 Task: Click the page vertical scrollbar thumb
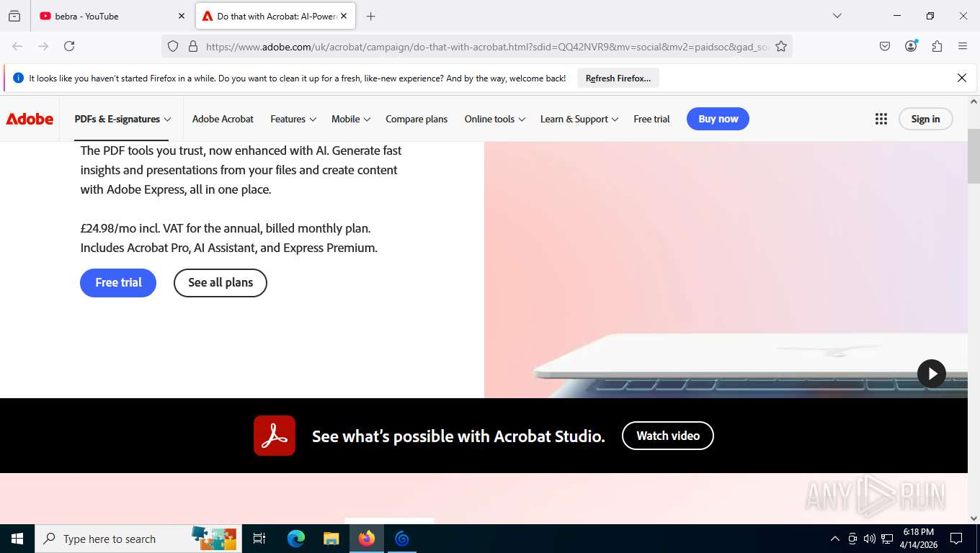[974, 156]
